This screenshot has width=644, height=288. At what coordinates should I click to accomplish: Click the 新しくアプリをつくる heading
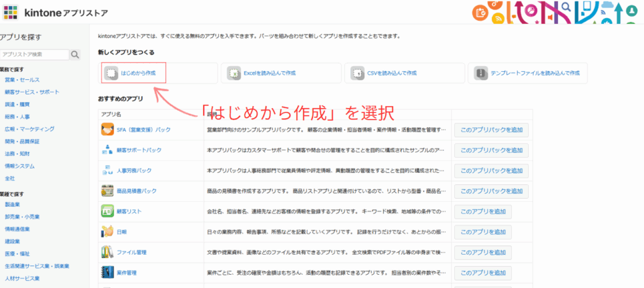[126, 52]
